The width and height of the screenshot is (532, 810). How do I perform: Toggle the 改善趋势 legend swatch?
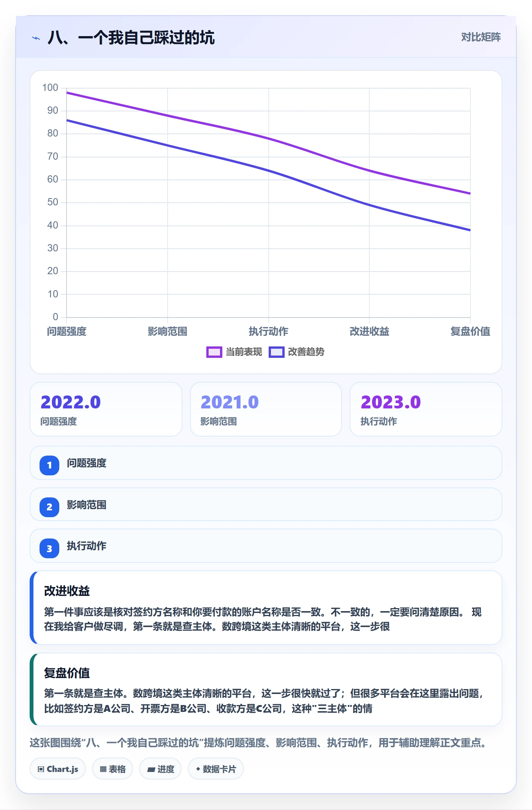[x=276, y=352]
